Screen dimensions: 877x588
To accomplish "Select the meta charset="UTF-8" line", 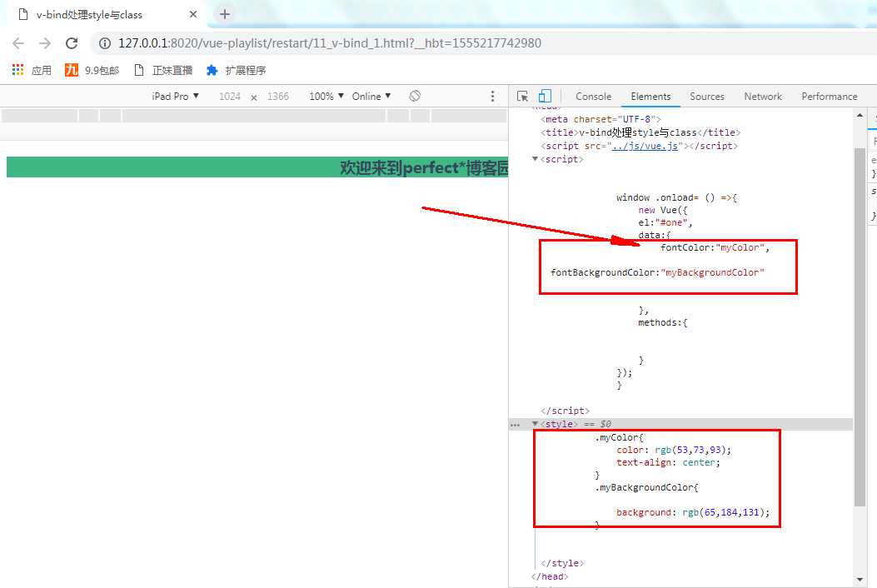I will click(x=600, y=119).
